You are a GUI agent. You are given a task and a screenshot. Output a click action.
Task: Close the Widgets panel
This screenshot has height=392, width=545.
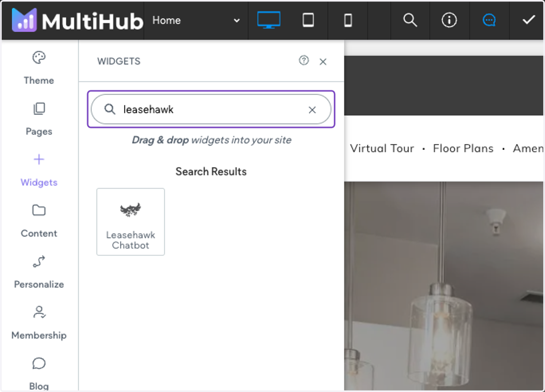pyautogui.click(x=323, y=62)
